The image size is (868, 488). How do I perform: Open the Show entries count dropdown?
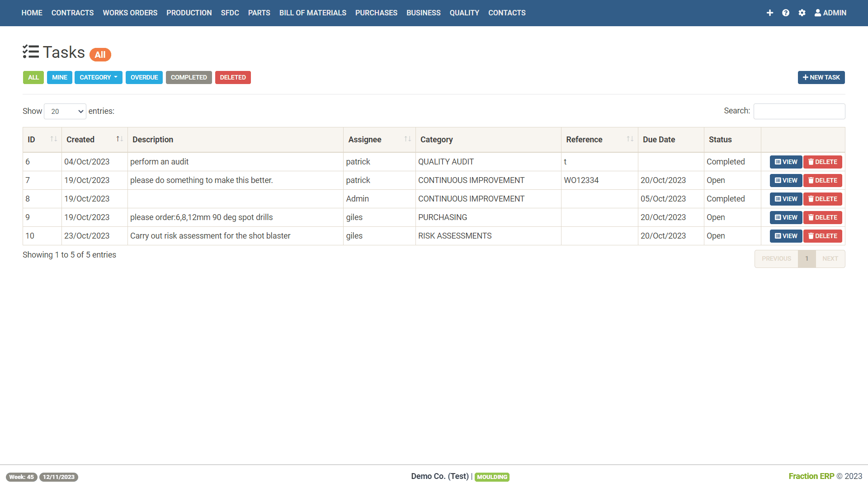click(x=65, y=111)
